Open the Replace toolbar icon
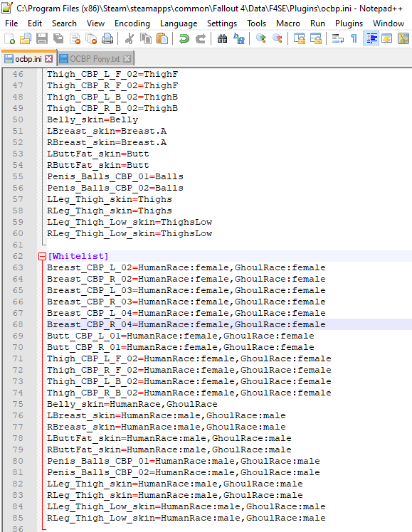 click(239, 38)
